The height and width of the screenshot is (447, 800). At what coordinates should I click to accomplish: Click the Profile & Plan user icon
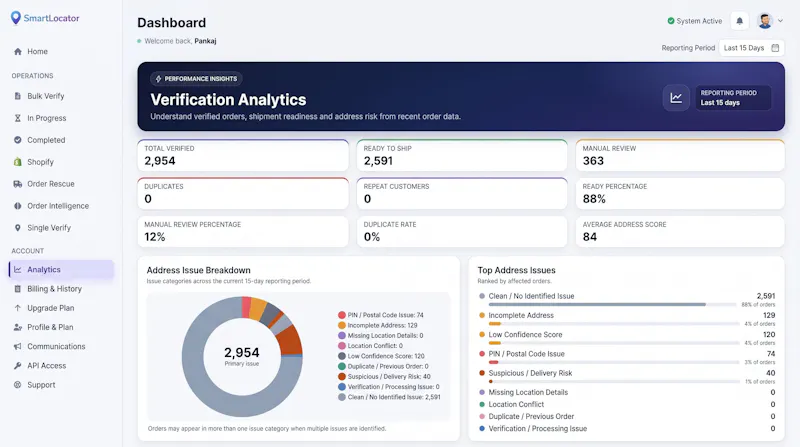click(18, 327)
